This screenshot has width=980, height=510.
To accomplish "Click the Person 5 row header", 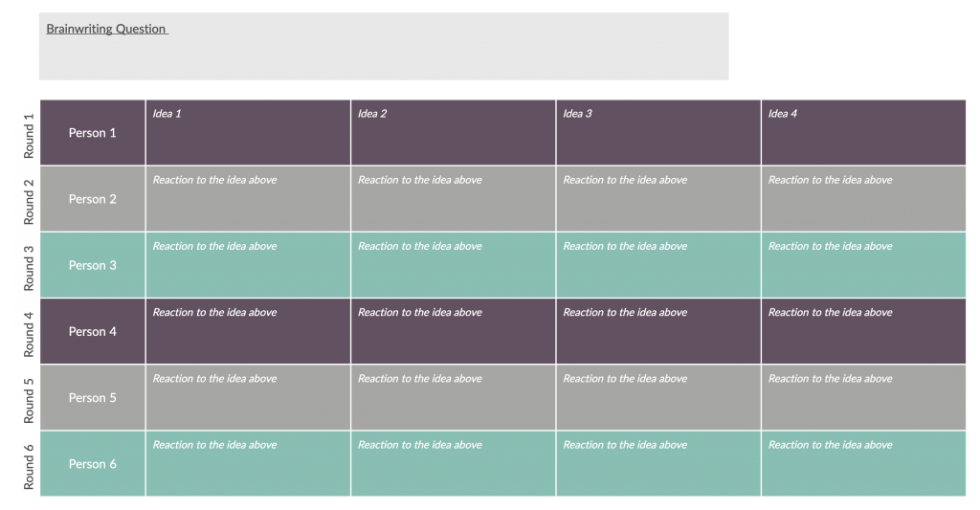I will click(93, 397).
